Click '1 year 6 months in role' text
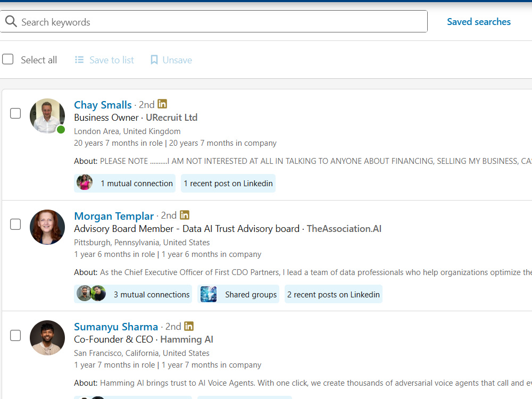Screen dimensions: 532x399 click(x=114, y=254)
